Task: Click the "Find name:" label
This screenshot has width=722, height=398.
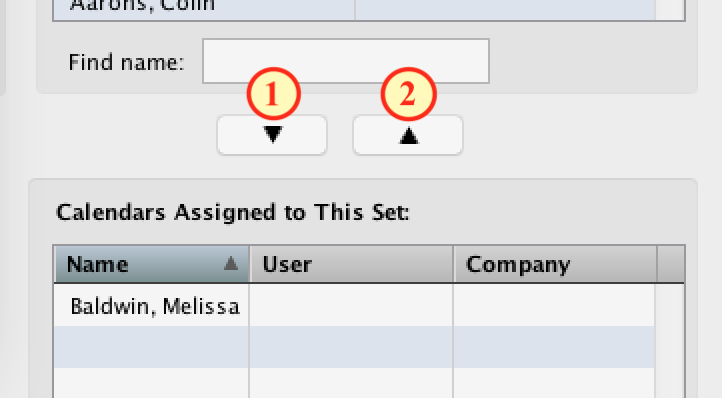Action: [x=126, y=62]
